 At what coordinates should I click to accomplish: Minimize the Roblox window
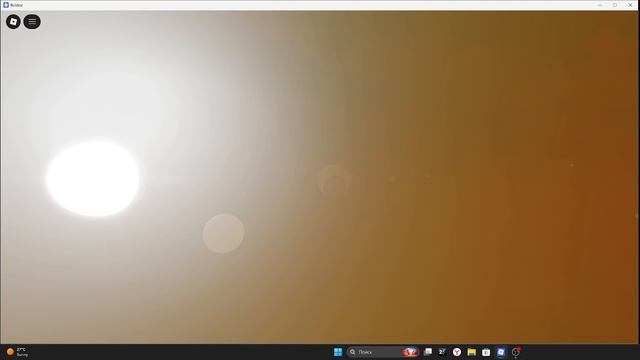click(x=600, y=5)
